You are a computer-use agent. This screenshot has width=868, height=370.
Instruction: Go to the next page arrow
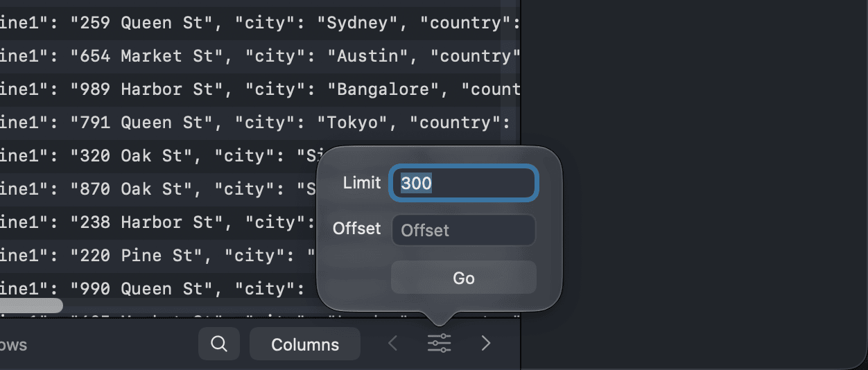[486, 343]
